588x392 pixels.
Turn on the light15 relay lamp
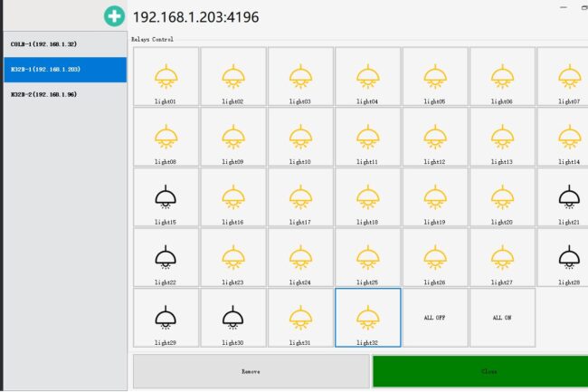[x=166, y=196]
